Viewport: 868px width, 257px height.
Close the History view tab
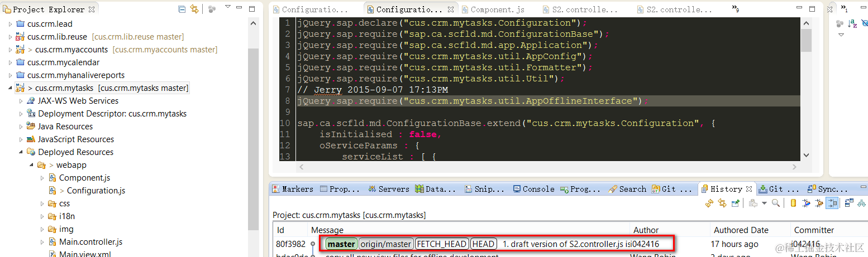tap(749, 189)
